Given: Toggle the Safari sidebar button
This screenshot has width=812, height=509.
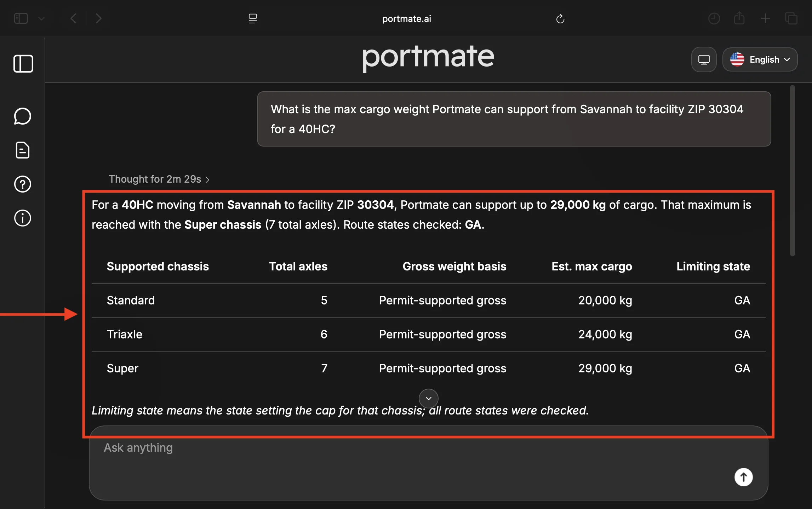Looking at the screenshot, I should click(21, 18).
